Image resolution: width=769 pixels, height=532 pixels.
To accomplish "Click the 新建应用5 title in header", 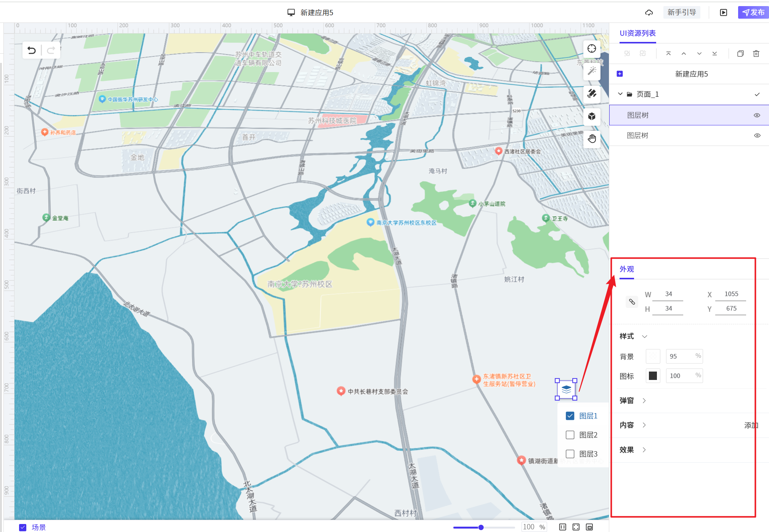I will [317, 13].
